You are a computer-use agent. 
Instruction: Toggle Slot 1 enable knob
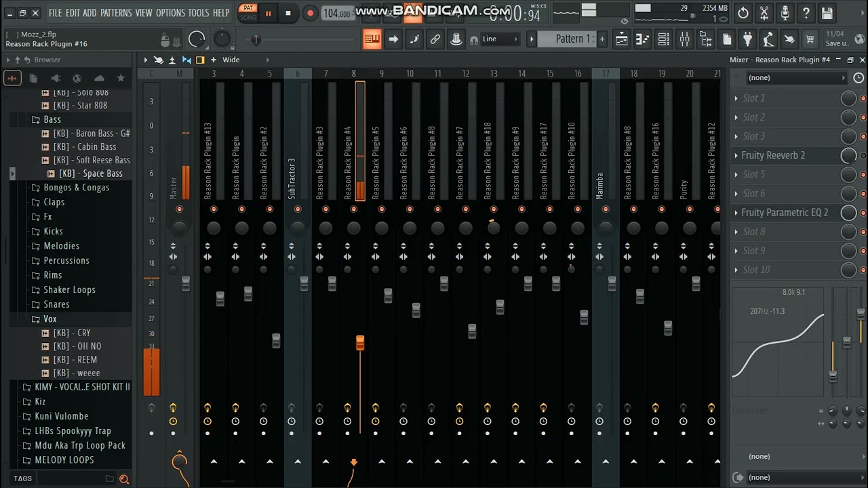(848, 98)
